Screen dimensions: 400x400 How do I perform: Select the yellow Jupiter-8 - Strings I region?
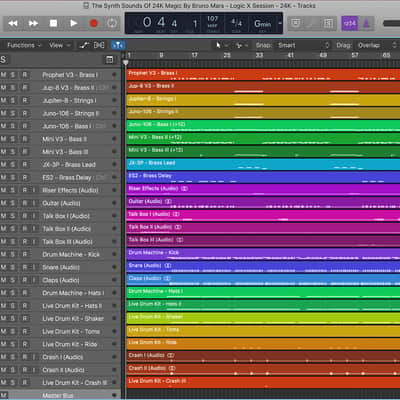[x=263, y=100]
